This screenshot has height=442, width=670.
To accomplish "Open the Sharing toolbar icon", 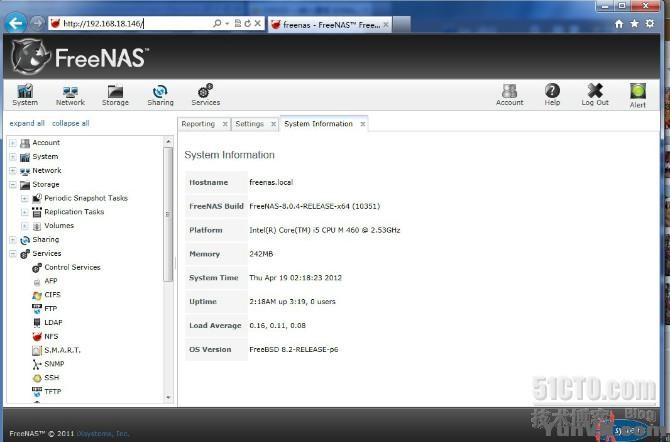I will pyautogui.click(x=160, y=95).
